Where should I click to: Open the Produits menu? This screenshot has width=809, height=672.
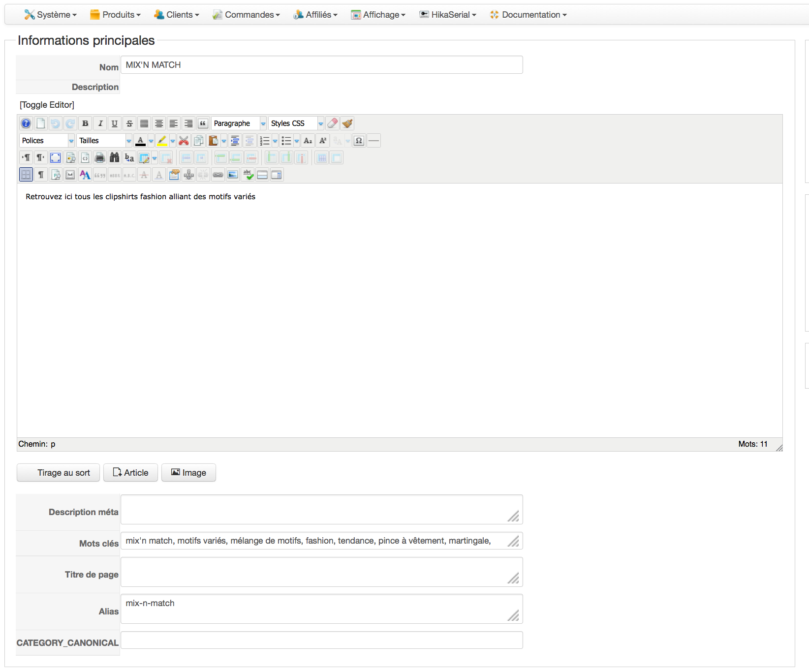(115, 15)
